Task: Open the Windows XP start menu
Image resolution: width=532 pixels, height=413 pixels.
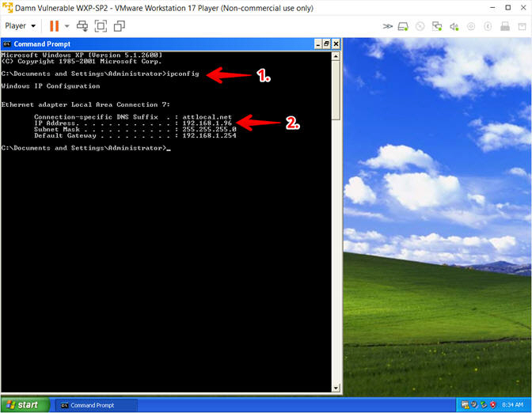Action: coord(25,405)
